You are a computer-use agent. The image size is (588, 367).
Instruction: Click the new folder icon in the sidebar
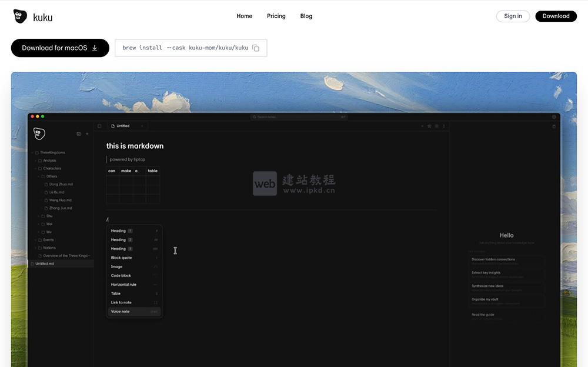click(x=79, y=134)
